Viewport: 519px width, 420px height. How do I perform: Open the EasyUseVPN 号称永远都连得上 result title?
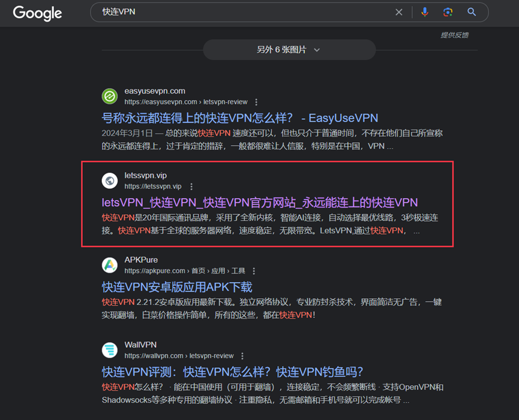point(239,118)
